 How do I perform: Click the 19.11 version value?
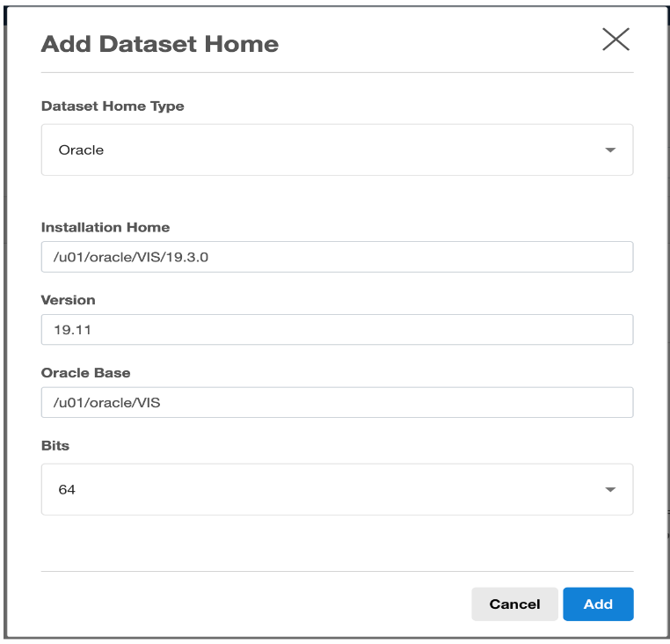70,331
